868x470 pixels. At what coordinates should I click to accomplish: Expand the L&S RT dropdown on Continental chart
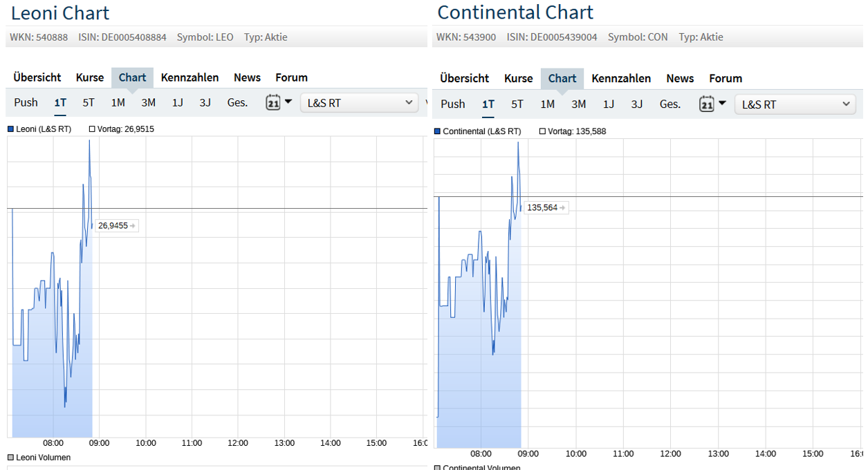[795, 104]
